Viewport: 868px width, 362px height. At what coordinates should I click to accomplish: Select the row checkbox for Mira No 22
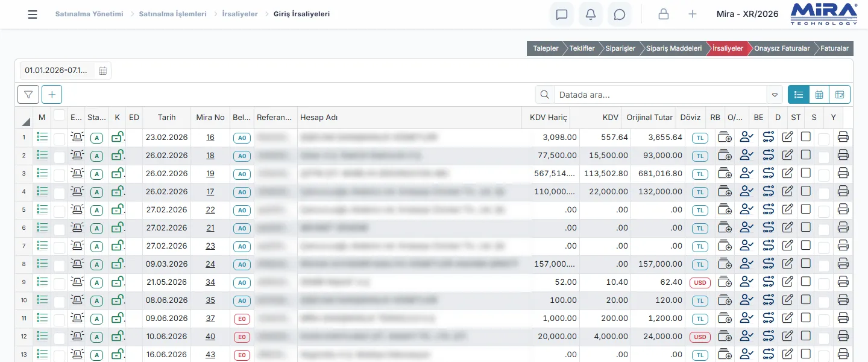pos(59,211)
